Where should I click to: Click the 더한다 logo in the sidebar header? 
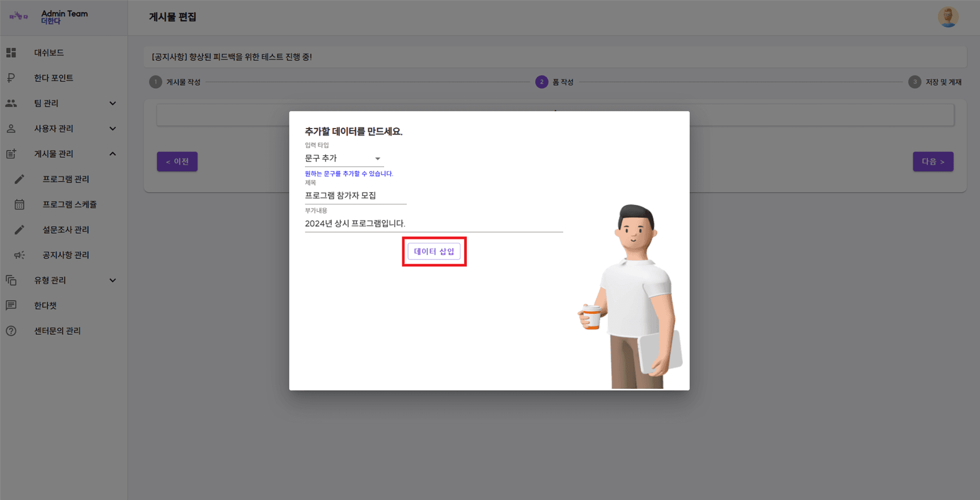tap(19, 17)
